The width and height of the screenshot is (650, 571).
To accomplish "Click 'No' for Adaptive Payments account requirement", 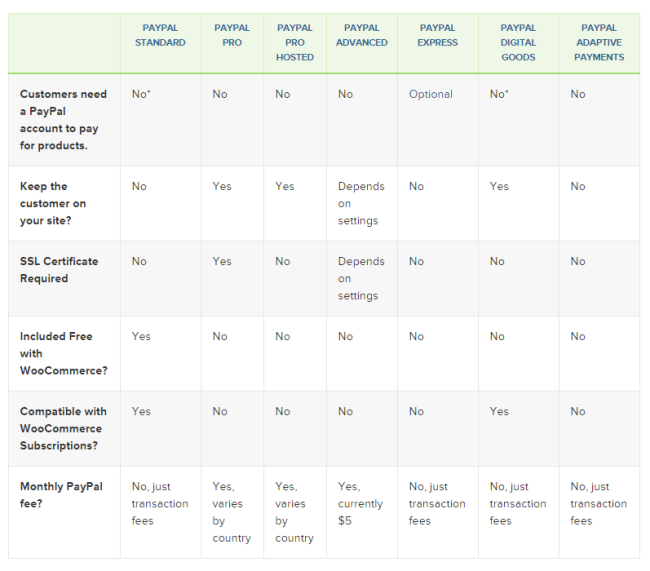I will point(578,95).
